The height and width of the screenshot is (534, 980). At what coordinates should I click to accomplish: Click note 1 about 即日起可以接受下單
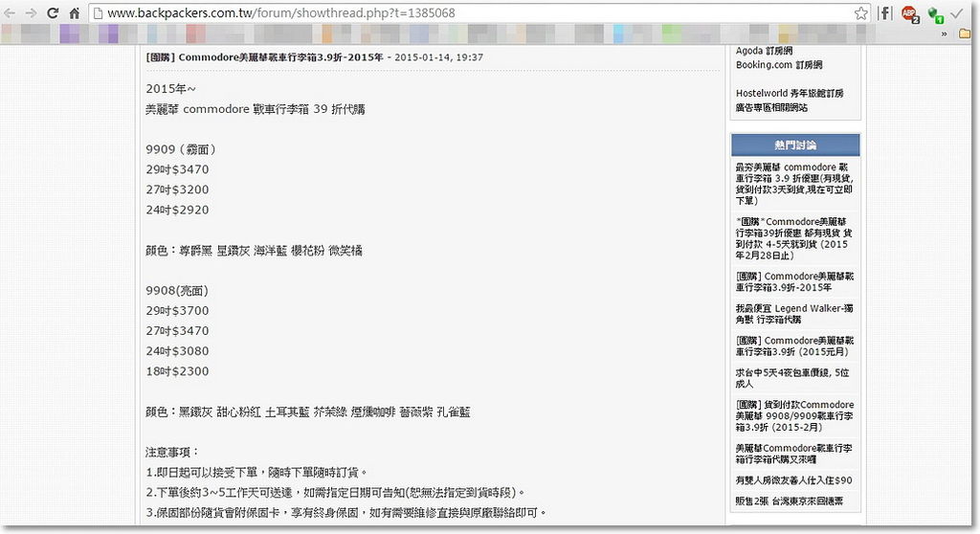[x=256, y=472]
